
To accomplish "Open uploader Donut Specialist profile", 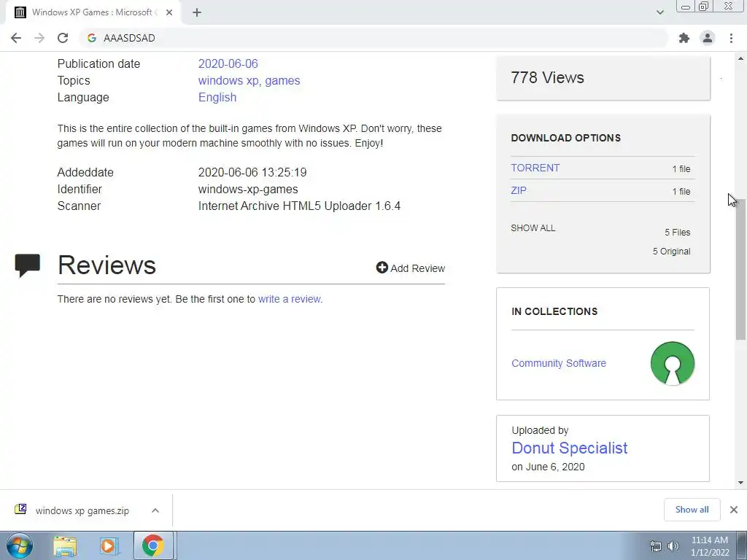I will coord(569,448).
